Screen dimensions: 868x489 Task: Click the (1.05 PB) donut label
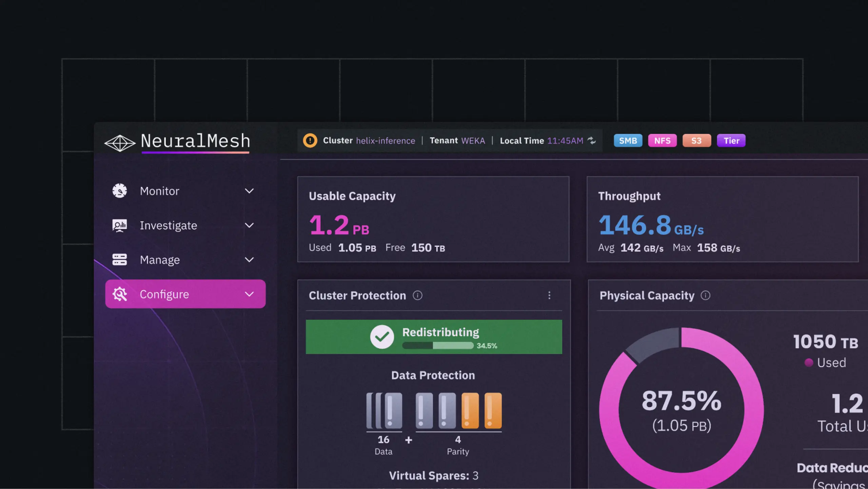(682, 426)
